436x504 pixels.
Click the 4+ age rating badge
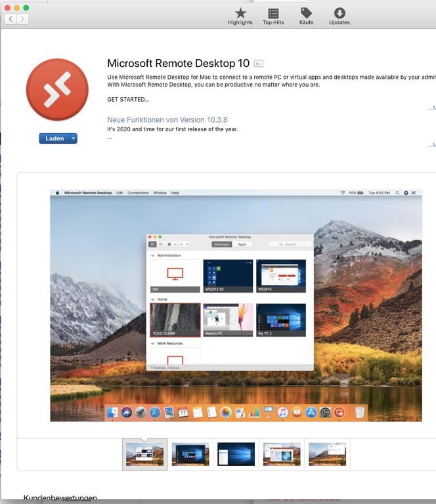(x=259, y=64)
